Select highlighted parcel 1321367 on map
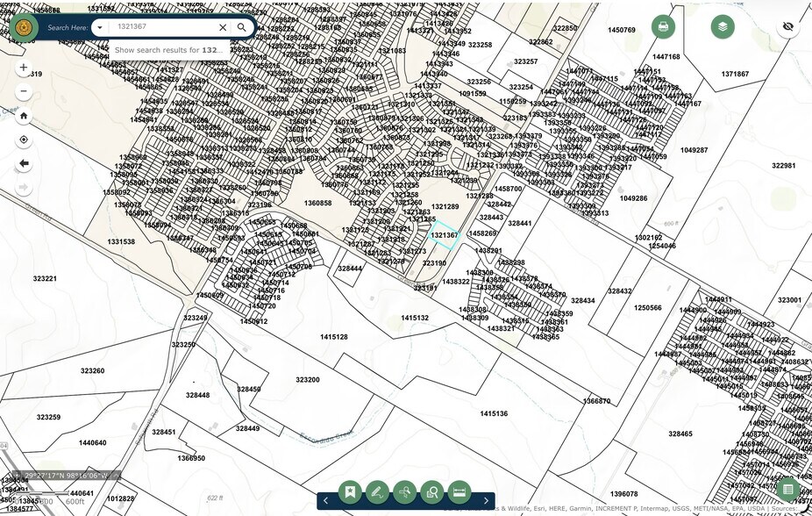This screenshot has height=516, width=812. coord(445,235)
